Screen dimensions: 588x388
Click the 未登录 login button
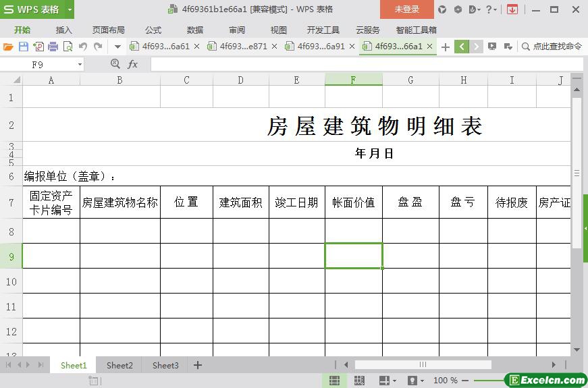(x=406, y=9)
